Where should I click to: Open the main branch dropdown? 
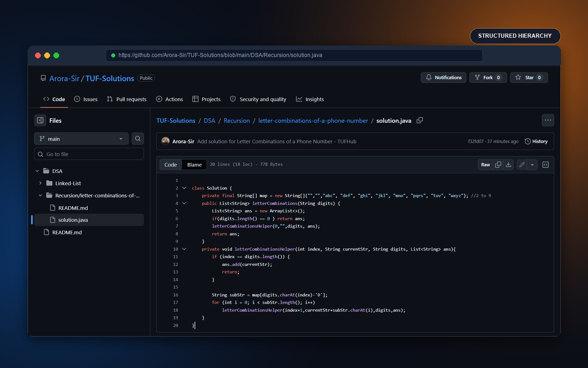point(81,138)
